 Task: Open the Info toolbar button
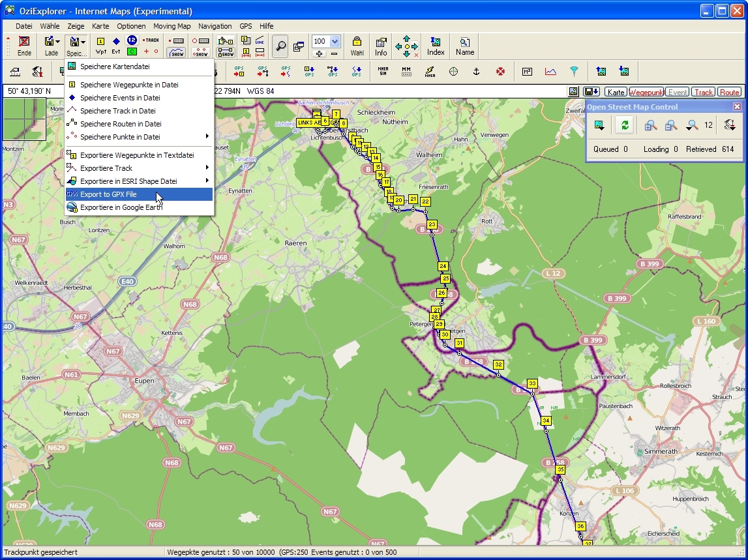[381, 46]
